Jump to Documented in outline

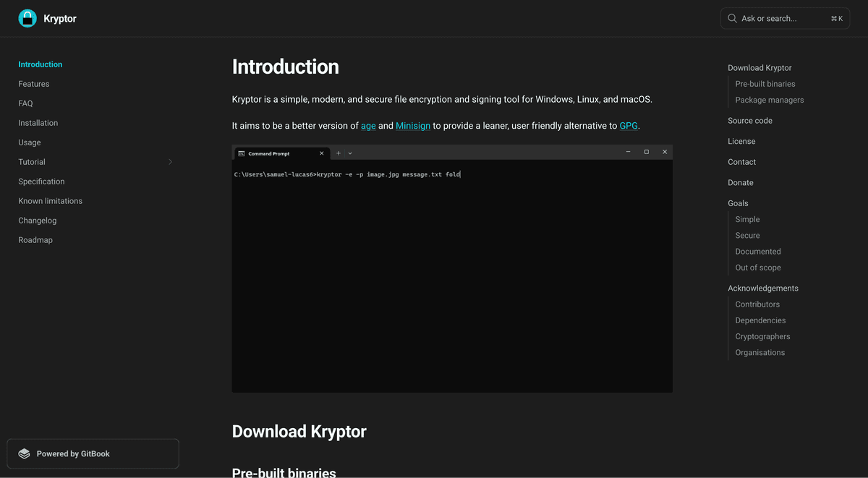point(758,252)
